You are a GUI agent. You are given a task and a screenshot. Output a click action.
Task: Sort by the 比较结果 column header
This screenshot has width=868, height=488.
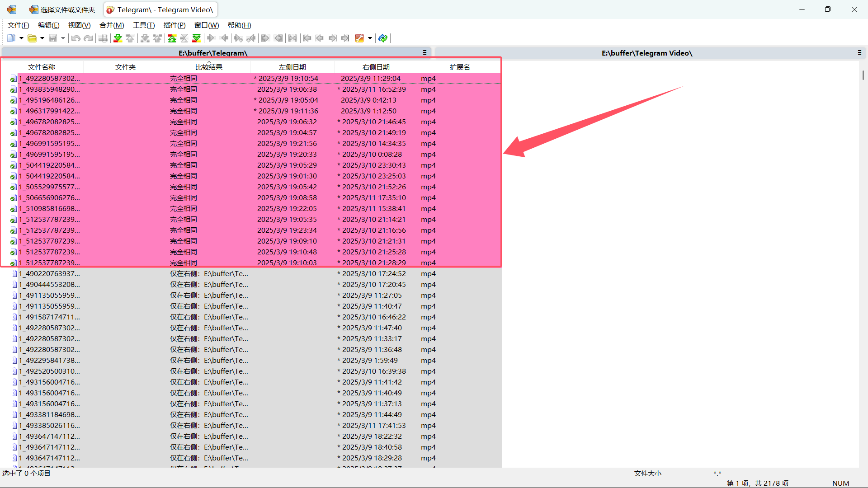point(208,67)
